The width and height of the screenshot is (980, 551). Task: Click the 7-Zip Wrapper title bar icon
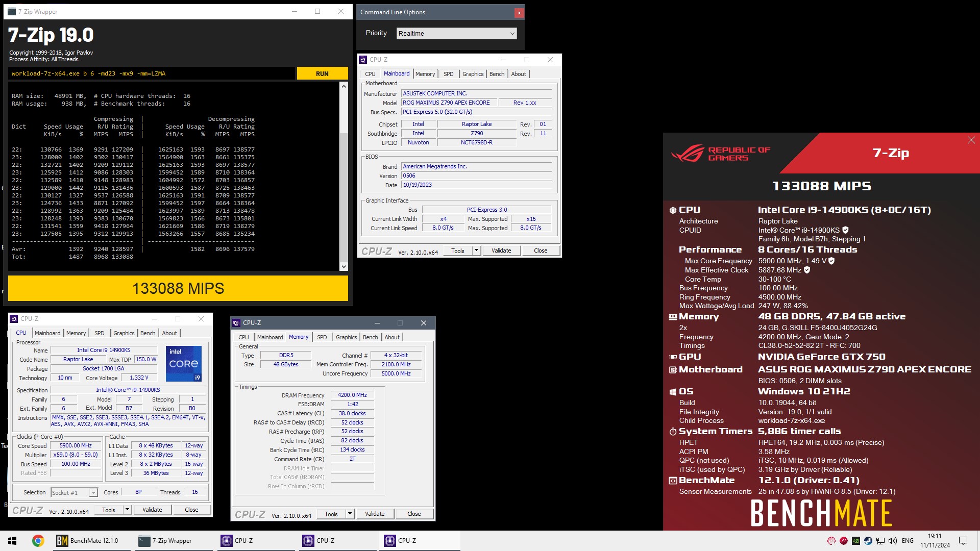(x=11, y=12)
